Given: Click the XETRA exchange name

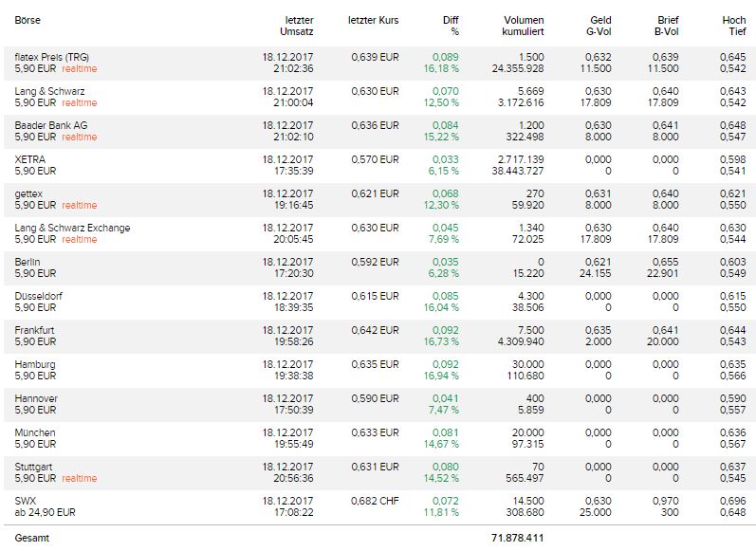Looking at the screenshot, I should [30, 159].
